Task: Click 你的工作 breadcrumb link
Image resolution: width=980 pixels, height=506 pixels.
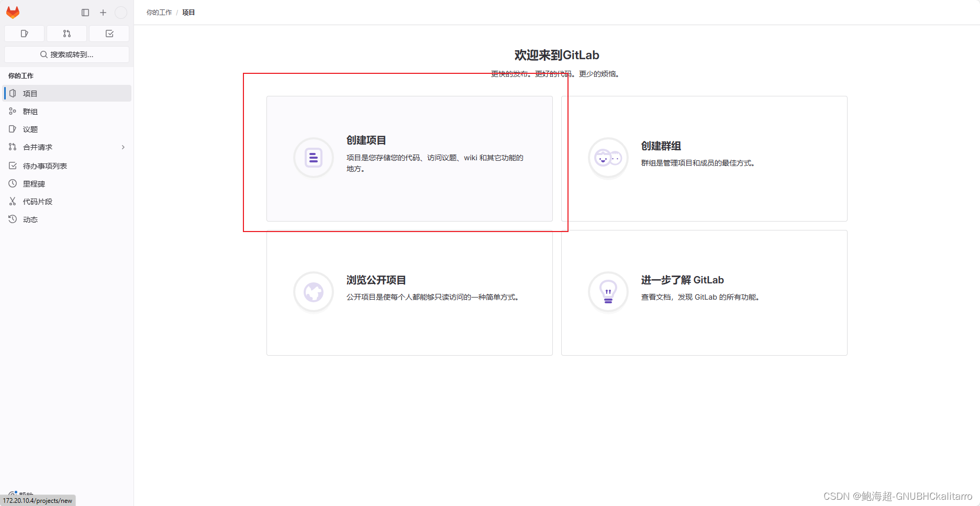Action: point(159,13)
